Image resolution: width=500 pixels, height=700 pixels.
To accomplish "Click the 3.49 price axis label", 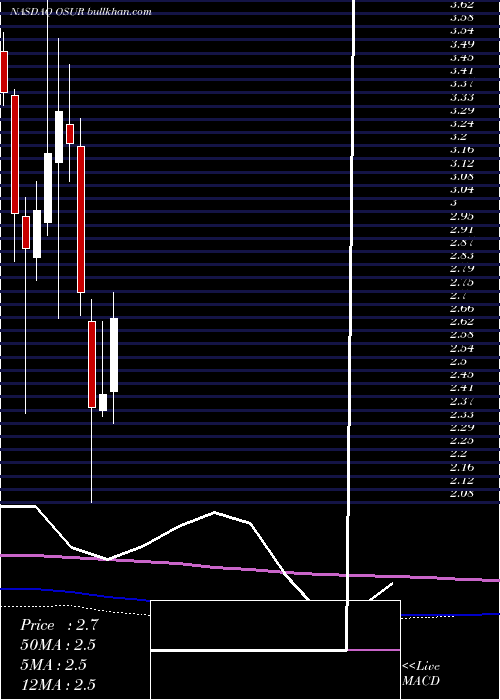I will point(462,44).
